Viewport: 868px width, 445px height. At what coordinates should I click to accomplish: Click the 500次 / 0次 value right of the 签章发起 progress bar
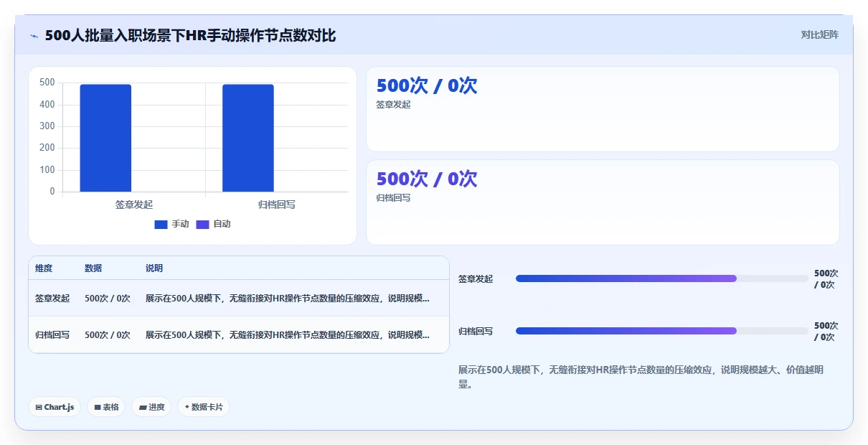click(x=826, y=278)
